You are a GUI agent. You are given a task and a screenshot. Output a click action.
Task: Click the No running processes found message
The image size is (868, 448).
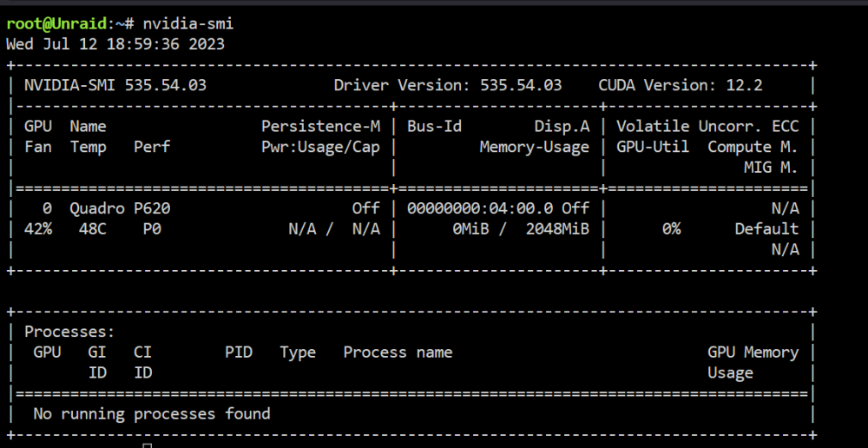152,413
